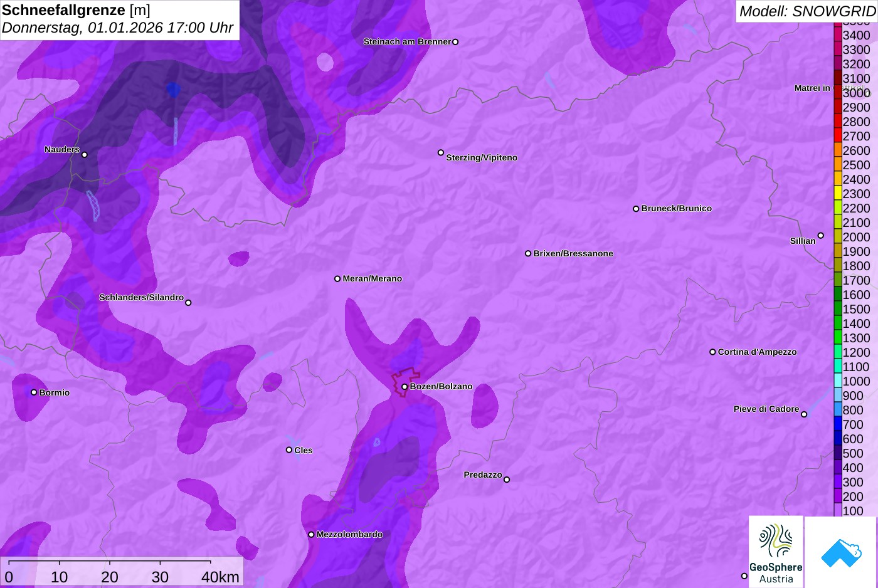
Task: Click the 500 m dark purple legend swatch
Action: [838, 453]
